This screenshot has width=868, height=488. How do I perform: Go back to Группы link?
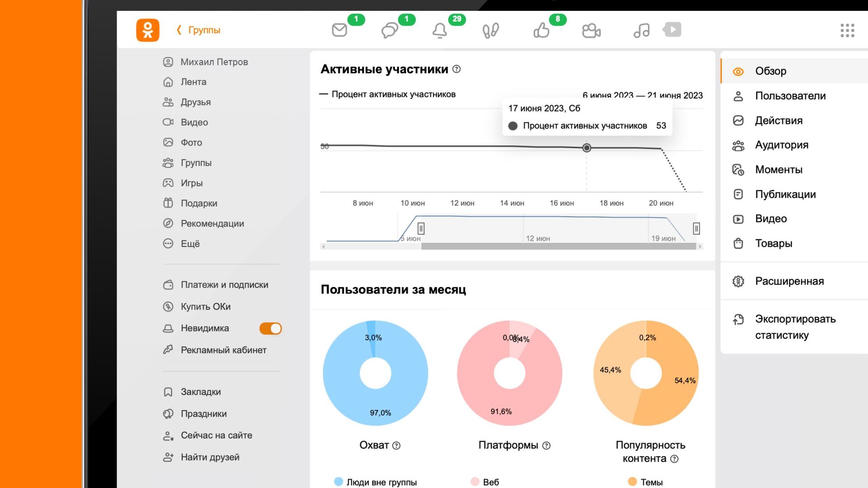tap(198, 30)
